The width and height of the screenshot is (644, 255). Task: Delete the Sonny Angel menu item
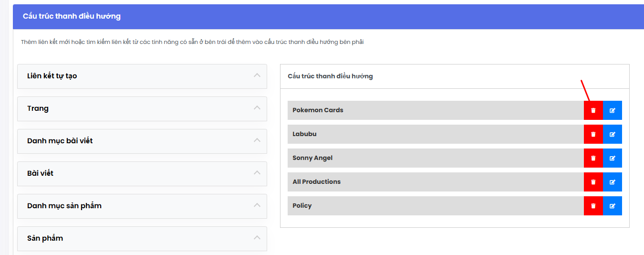[593, 158]
